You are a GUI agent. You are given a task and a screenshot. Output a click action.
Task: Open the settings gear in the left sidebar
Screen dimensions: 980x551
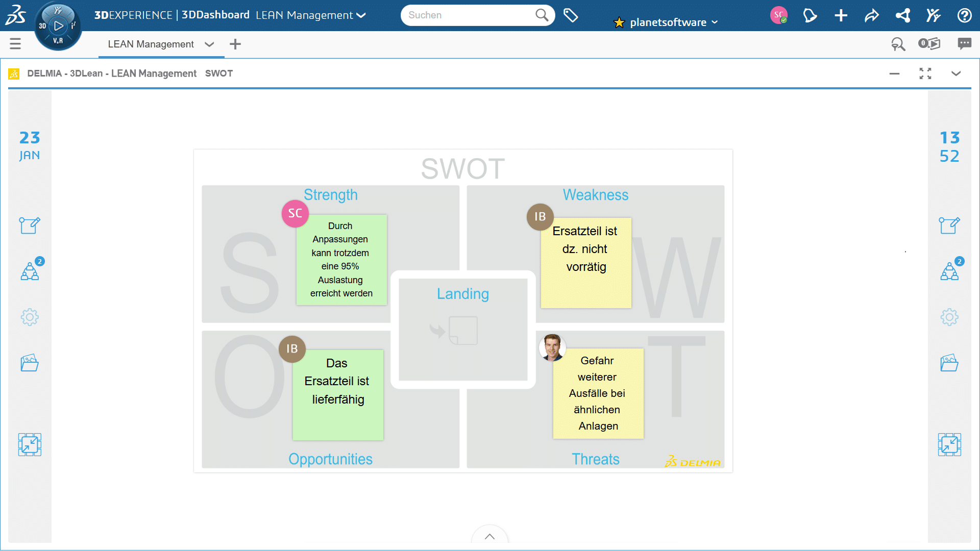[30, 317]
